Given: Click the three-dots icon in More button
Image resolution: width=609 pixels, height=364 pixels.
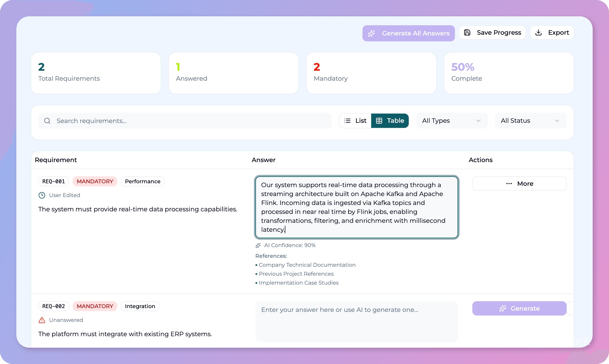Looking at the screenshot, I should pos(509,184).
